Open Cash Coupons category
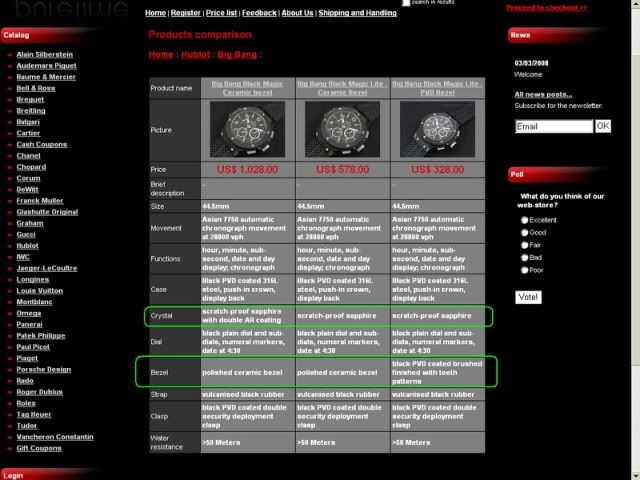Viewport: 640px width, 480px height. coord(42,144)
